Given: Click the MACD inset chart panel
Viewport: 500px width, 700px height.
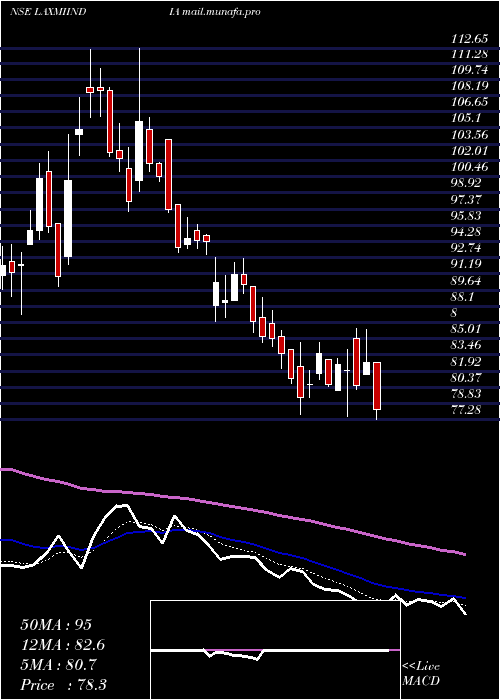Looking at the screenshot, I should [x=275, y=650].
